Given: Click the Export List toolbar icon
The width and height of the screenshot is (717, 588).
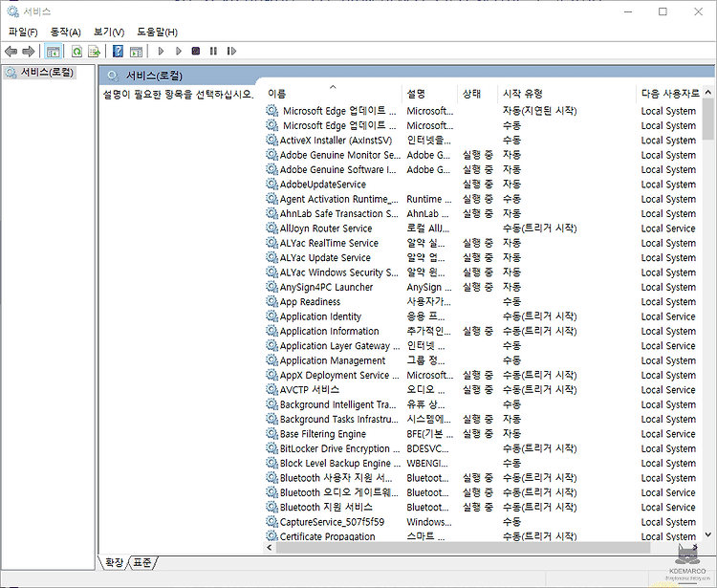Looking at the screenshot, I should tap(95, 52).
